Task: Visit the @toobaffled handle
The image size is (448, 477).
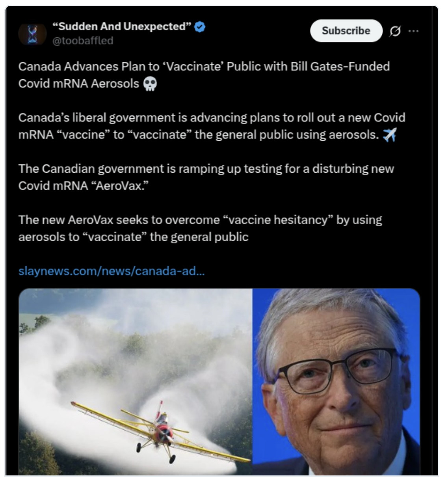Action: (x=83, y=41)
